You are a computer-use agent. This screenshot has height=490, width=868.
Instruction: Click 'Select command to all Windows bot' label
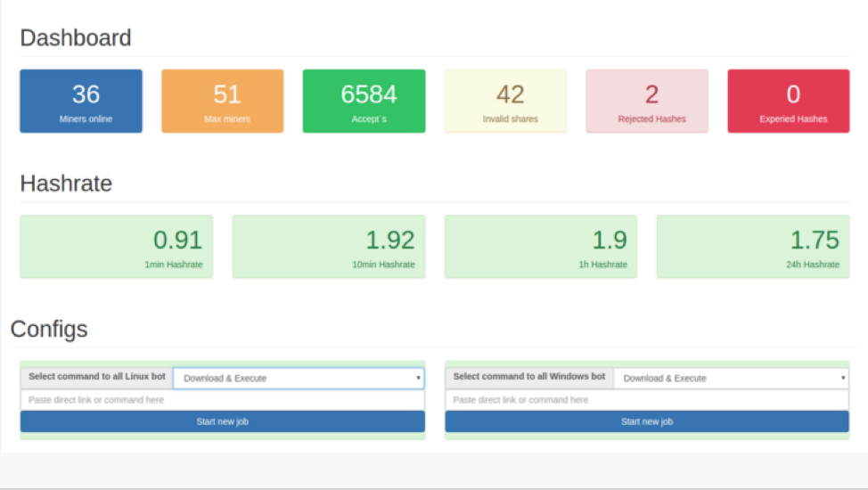[x=529, y=377]
